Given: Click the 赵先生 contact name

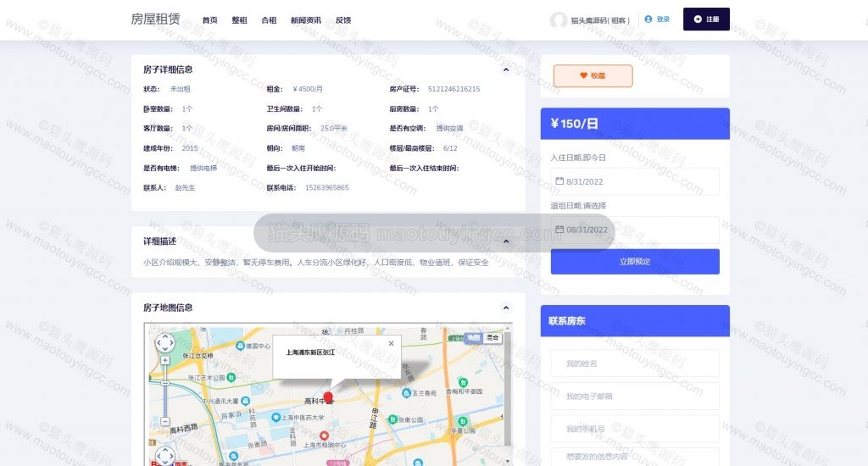Looking at the screenshot, I should tap(185, 187).
